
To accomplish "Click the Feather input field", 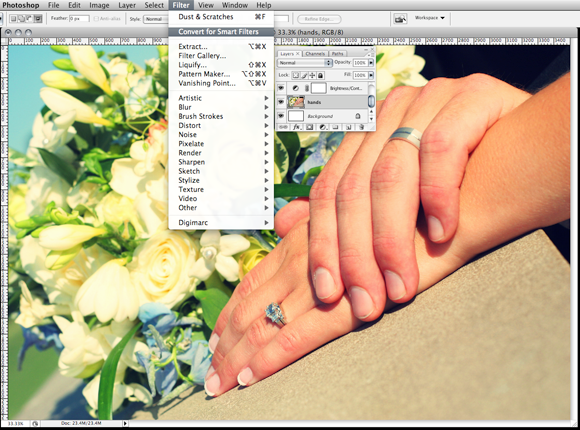I will click(x=79, y=18).
